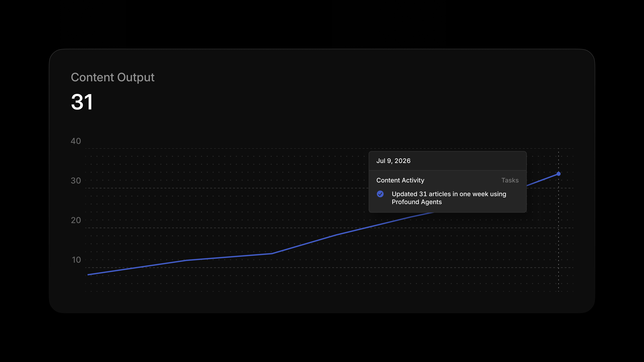
Task: Click the 10 y-axis label
Action: (76, 260)
